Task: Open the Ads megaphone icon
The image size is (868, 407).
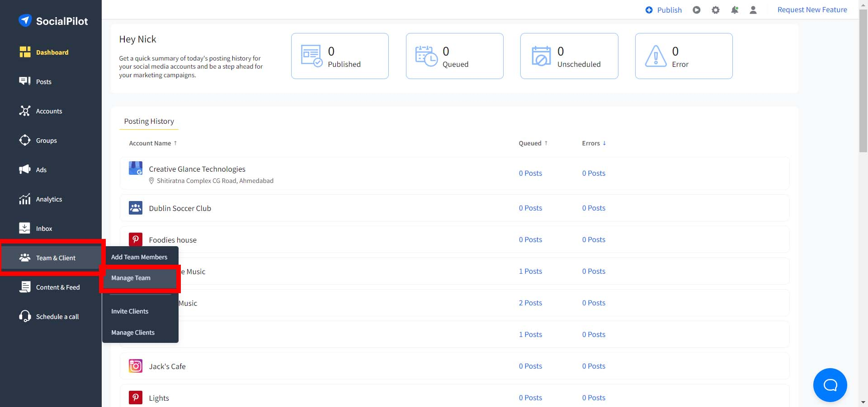Action: pos(25,169)
